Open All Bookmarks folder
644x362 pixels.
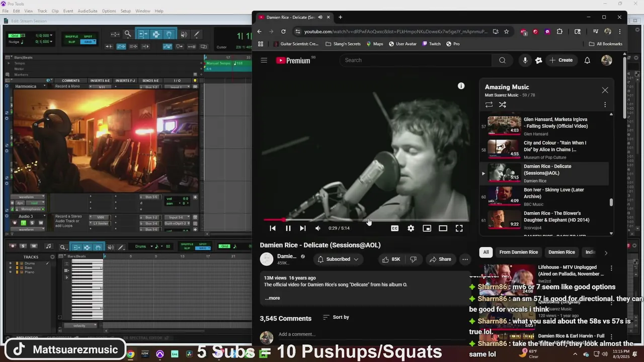click(x=606, y=44)
